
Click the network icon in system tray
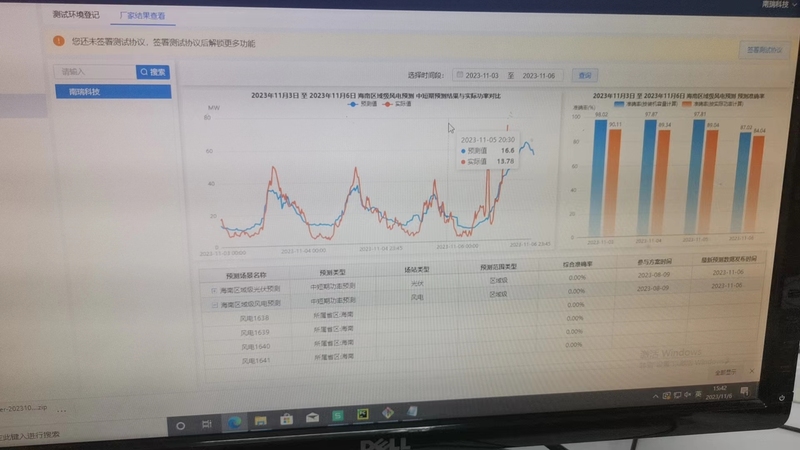(x=678, y=395)
